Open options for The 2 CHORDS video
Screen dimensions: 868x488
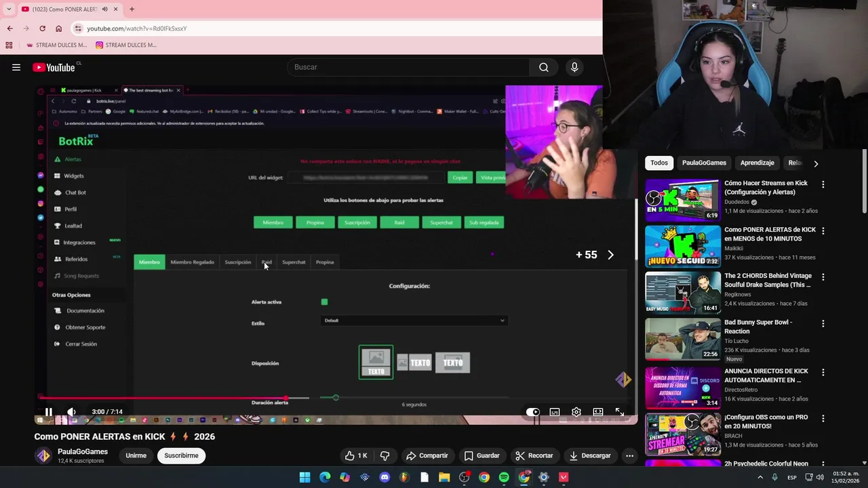[823, 277]
